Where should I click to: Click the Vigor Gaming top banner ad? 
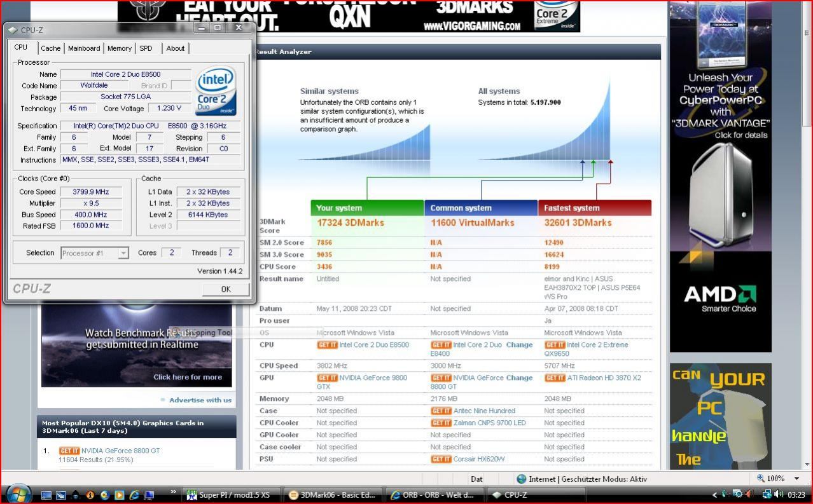349,16
